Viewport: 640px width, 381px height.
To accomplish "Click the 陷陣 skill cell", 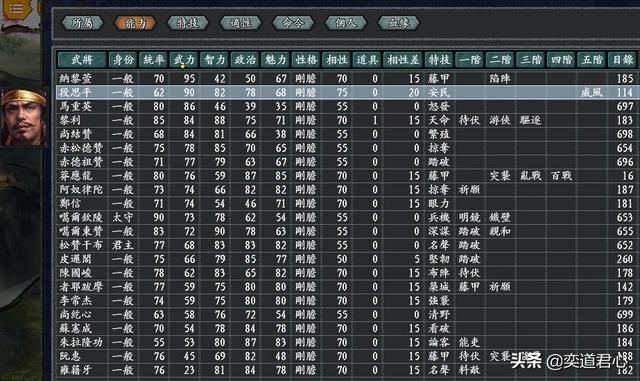I will click(500, 78).
